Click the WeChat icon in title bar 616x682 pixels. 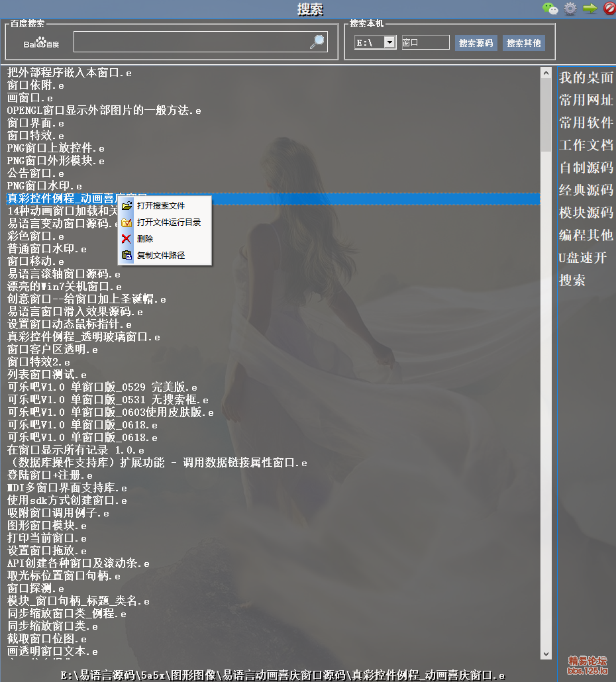(550, 9)
